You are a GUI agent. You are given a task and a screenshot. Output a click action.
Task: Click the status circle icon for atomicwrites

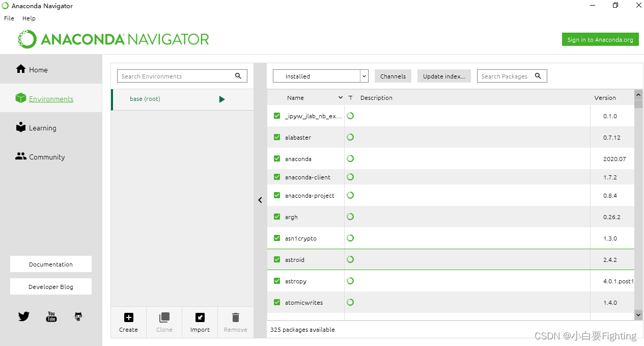(x=350, y=302)
